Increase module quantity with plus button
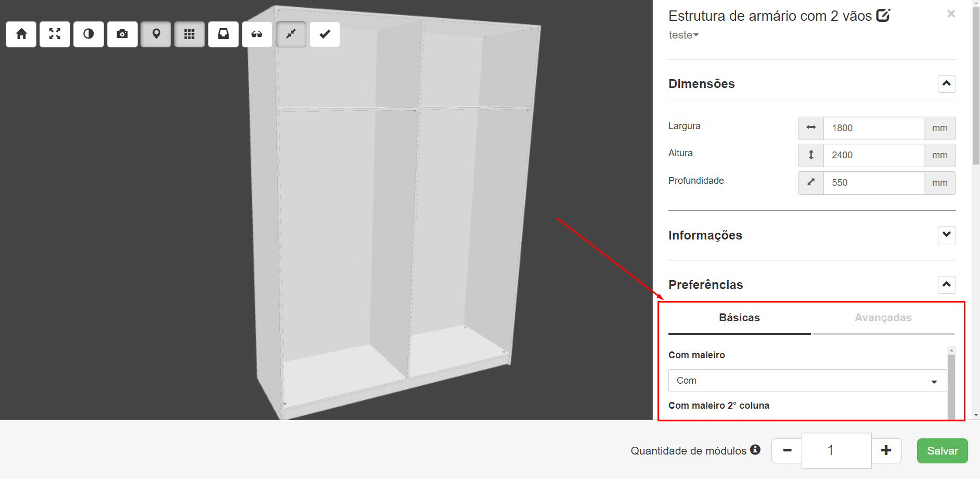The image size is (980, 479). [x=886, y=450]
